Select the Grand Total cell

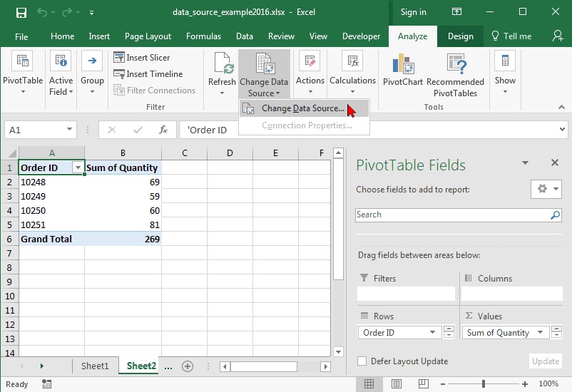tap(51, 239)
